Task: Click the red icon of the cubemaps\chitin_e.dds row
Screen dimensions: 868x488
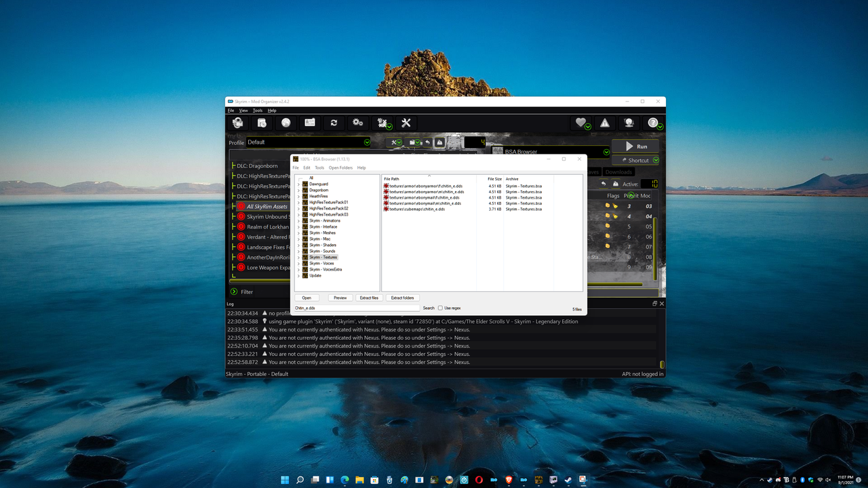Action: pos(386,209)
